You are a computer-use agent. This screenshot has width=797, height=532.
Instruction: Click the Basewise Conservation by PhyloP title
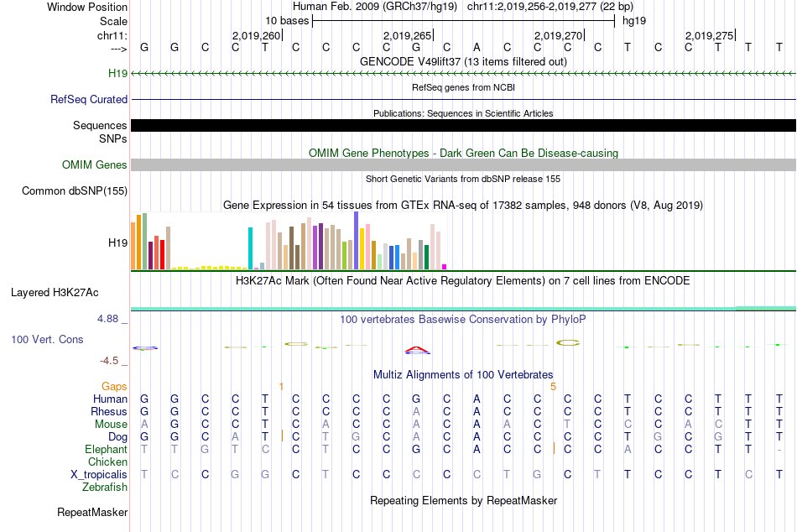click(x=463, y=320)
